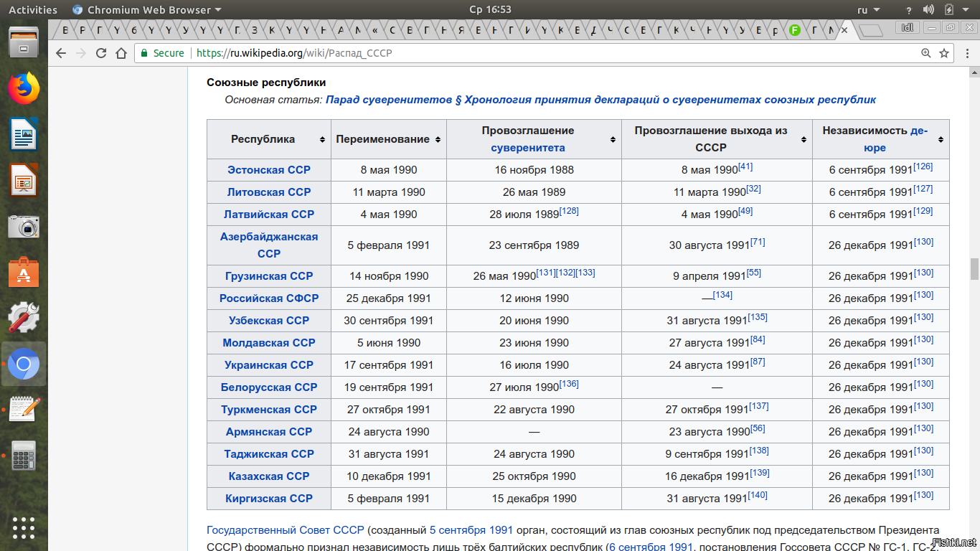The width and height of the screenshot is (980, 551).
Task: Switch to the tab with green F favicon
Action: (x=795, y=30)
